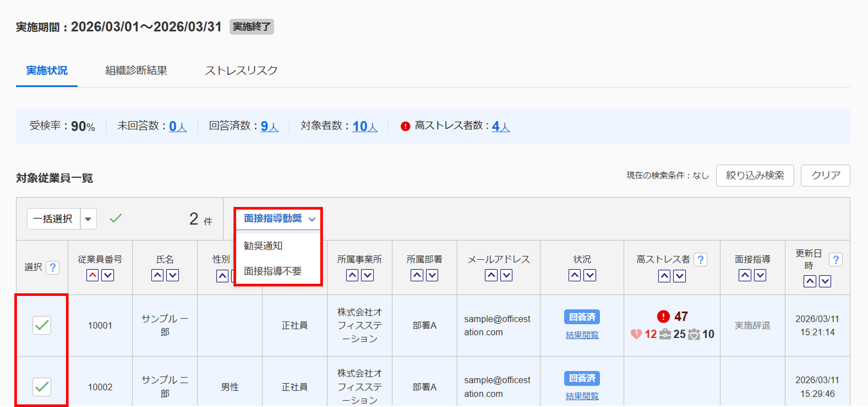Sort 状況 column descending arrow
The height and width of the screenshot is (407, 868).
(590, 276)
